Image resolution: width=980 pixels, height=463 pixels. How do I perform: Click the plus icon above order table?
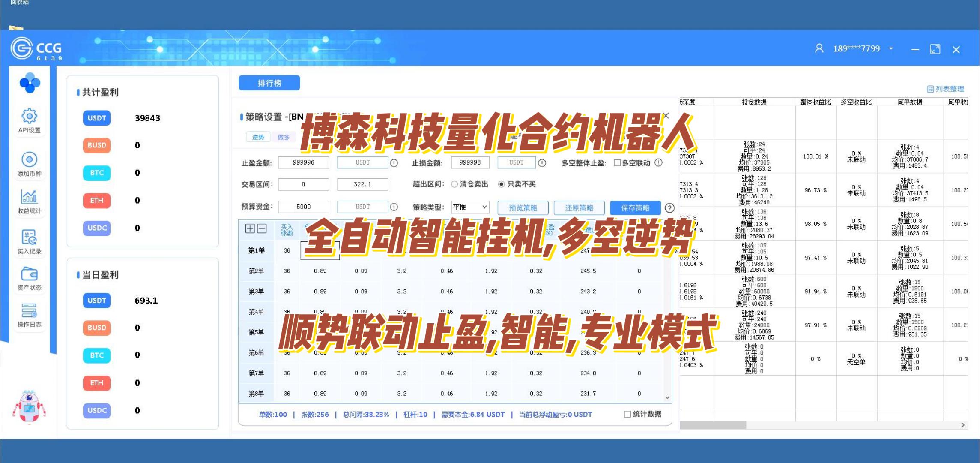pyautogui.click(x=250, y=228)
